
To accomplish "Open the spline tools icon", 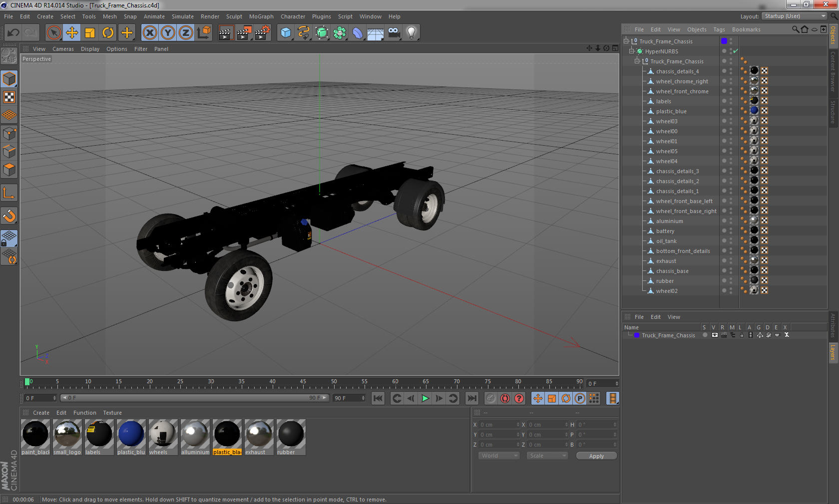I will [x=304, y=33].
